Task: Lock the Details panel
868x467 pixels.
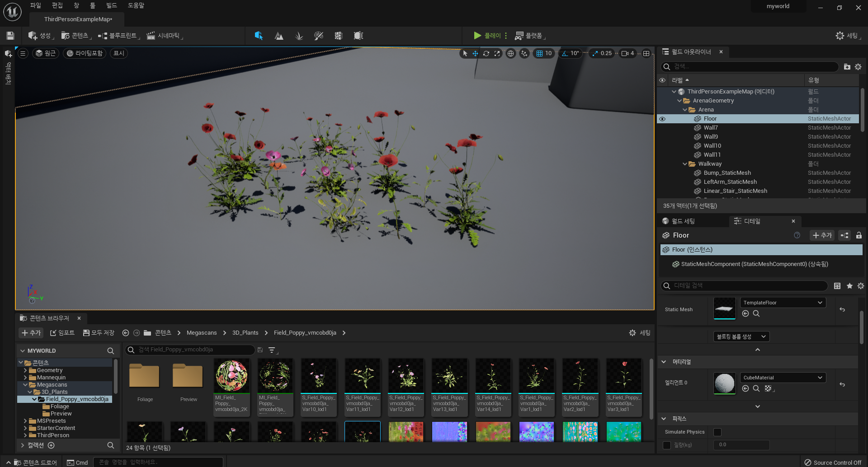Action: tap(859, 235)
